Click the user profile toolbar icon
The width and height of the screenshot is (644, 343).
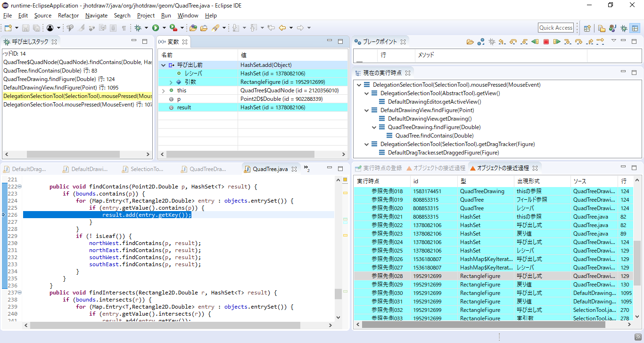pyautogui.click(x=50, y=28)
